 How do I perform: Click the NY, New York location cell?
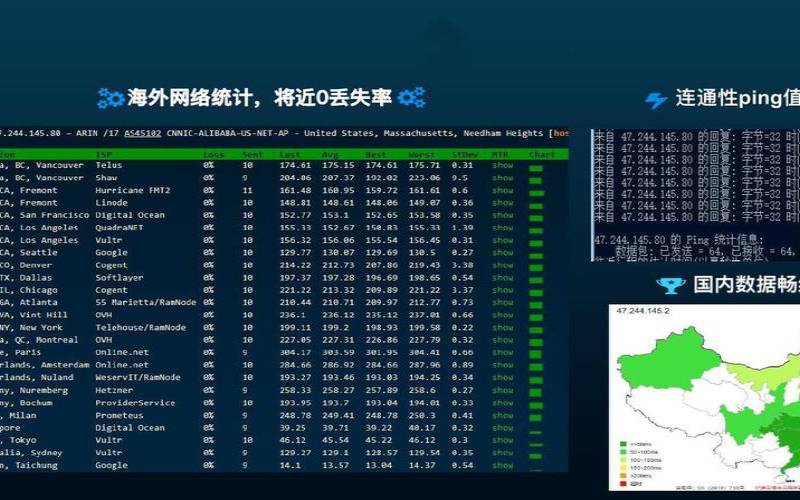tap(31, 328)
